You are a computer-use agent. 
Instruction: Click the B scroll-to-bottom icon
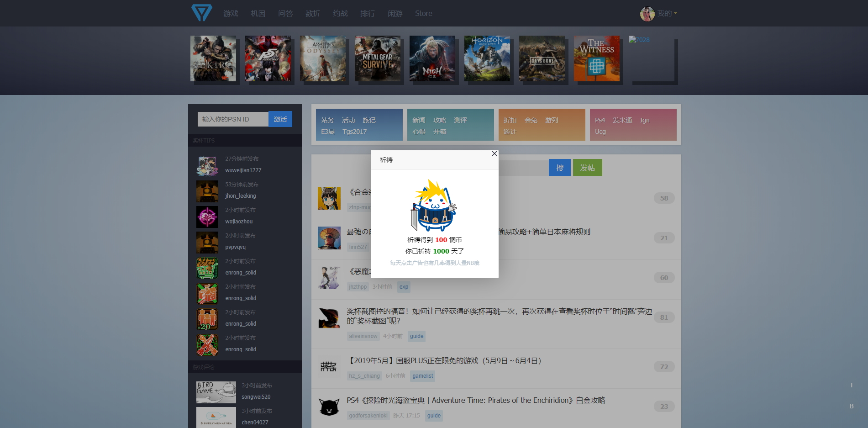point(851,406)
